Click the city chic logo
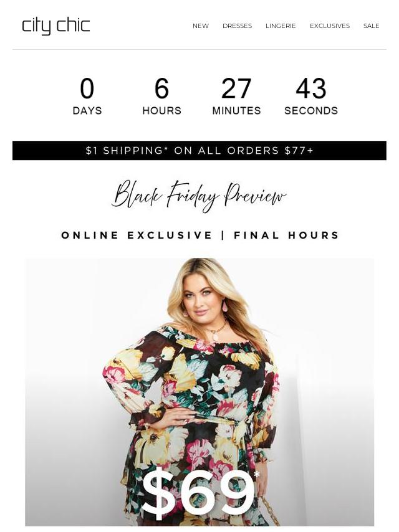Image resolution: width=399 pixels, height=532 pixels. (x=55, y=26)
